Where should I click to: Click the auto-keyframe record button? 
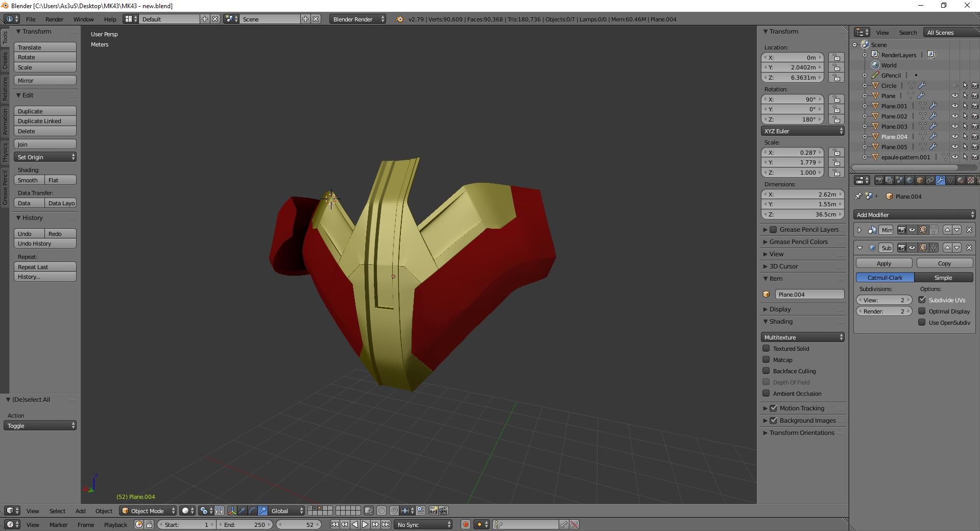click(x=465, y=524)
